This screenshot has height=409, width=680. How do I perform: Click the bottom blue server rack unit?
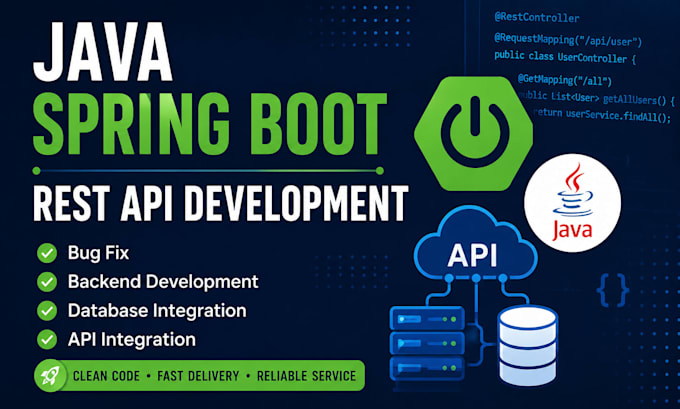(427, 368)
